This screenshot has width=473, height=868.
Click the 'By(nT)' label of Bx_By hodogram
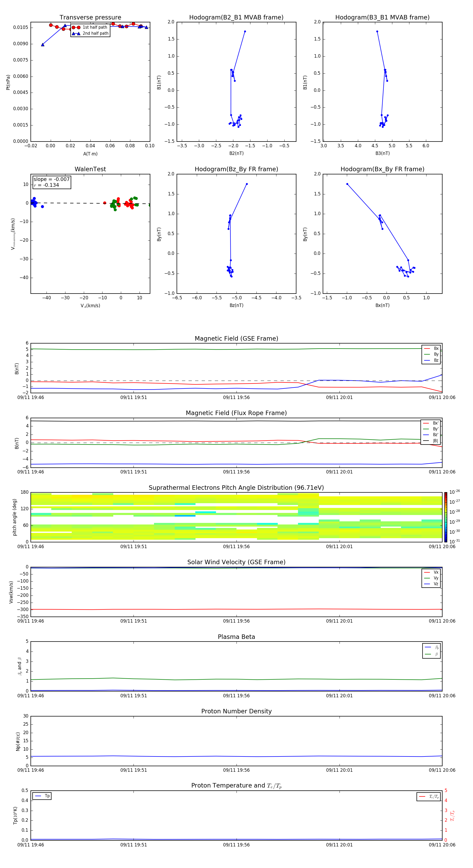(305, 234)
